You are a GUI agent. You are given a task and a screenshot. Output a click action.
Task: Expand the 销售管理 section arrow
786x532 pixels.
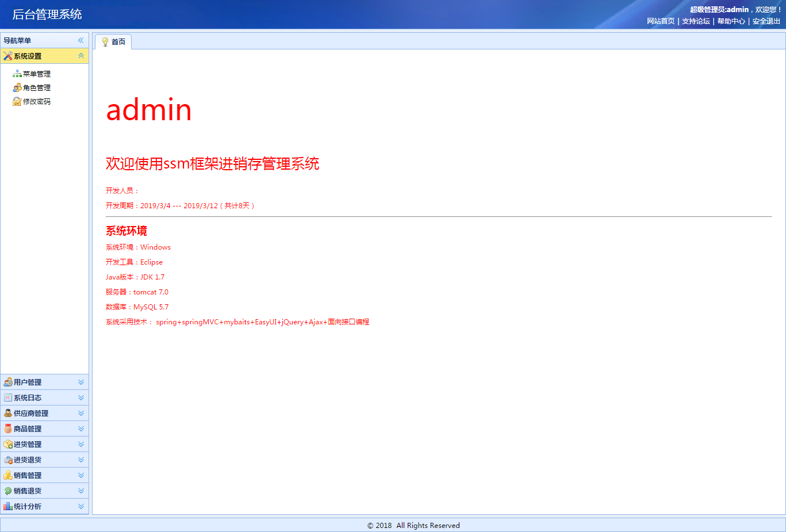tap(80, 475)
